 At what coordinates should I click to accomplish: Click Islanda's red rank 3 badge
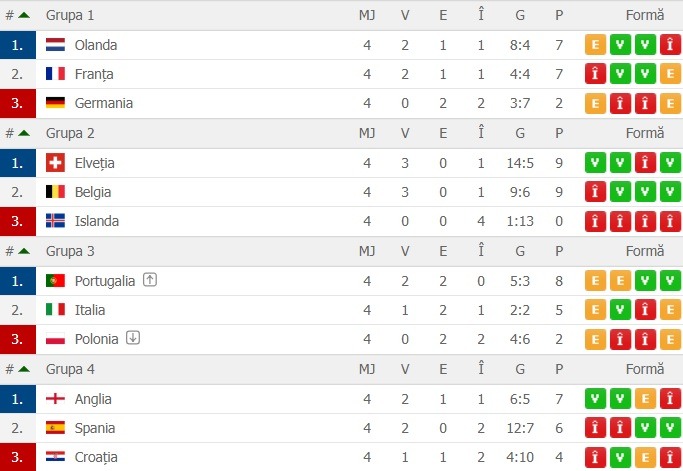[x=17, y=221]
